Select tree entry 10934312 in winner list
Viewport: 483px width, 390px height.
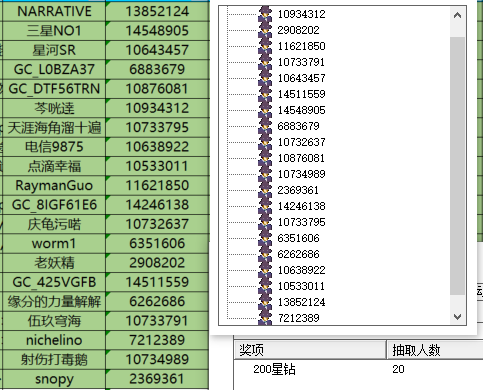pos(301,14)
